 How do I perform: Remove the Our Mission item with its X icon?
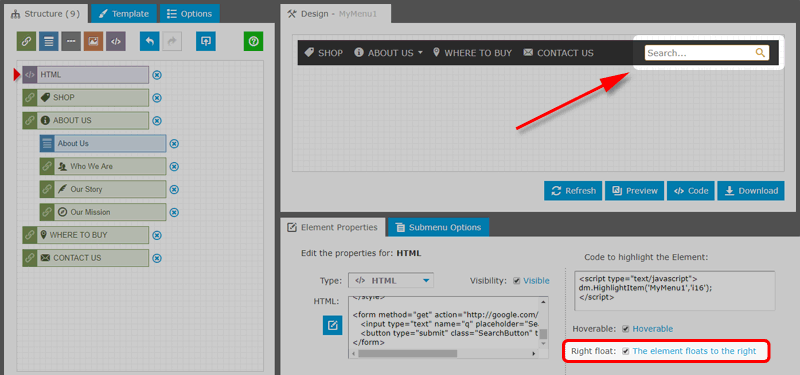pos(174,212)
